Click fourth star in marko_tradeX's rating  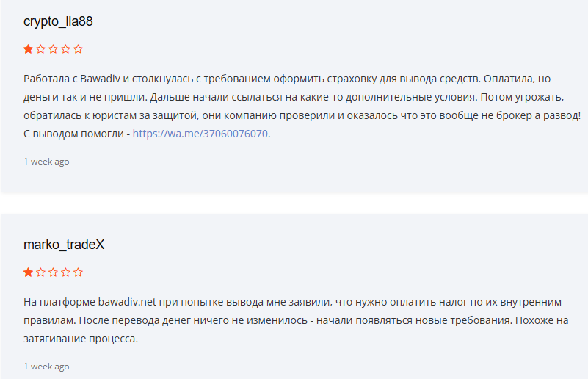point(65,272)
